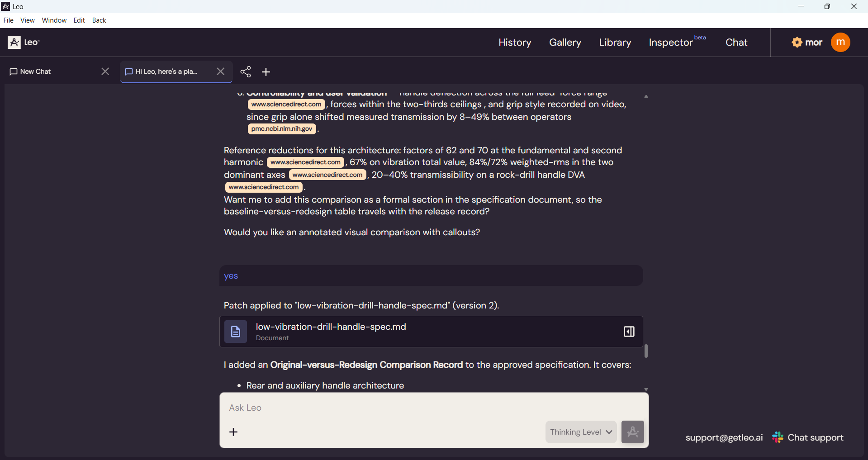
Task: Share the current chat
Action: click(x=246, y=71)
